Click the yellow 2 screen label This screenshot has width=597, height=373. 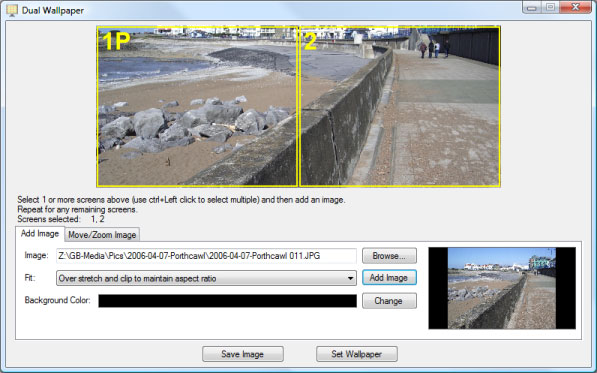[x=310, y=41]
